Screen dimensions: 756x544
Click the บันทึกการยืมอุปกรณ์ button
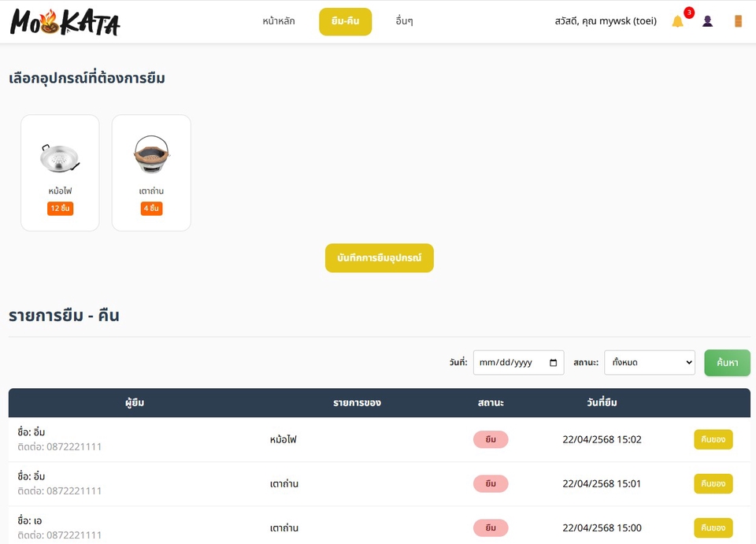point(379,257)
